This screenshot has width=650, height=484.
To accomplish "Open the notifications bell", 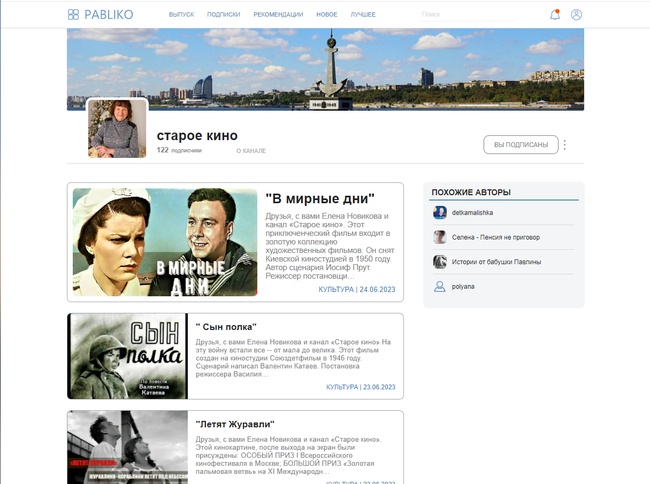I will [555, 15].
